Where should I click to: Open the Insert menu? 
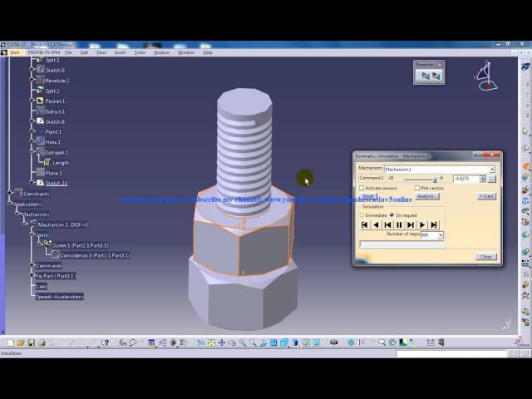[x=120, y=52]
